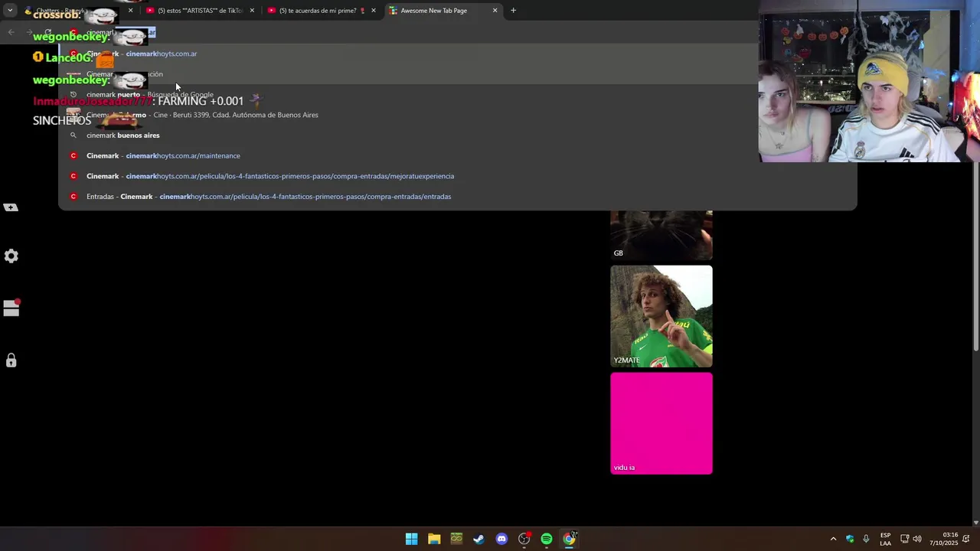Close the 'estos ARTISTAS de TikTok' tab
The image size is (980, 551).
click(252, 11)
